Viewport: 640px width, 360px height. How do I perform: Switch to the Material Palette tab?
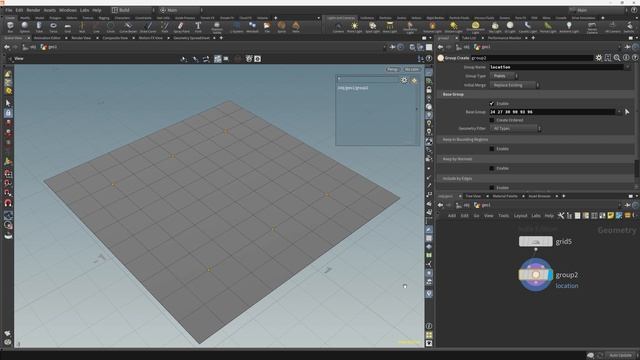505,196
